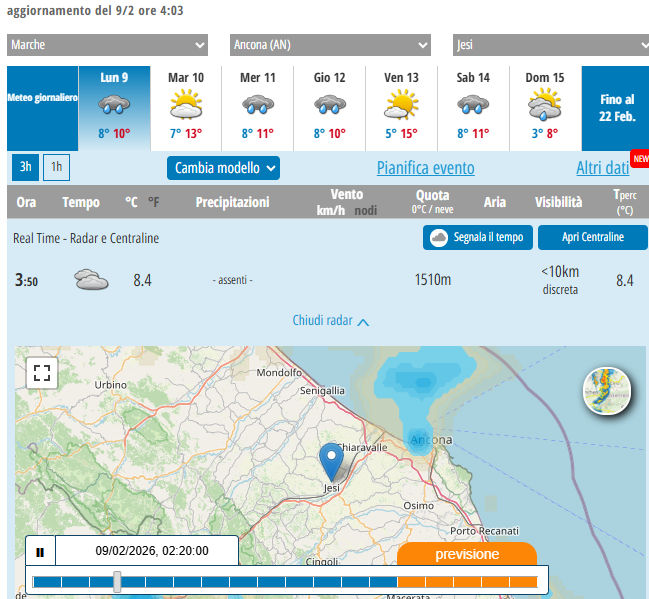The image size is (649, 599).
Task: Select Monday 9 rainy weather icon
Action: pyautogui.click(x=114, y=104)
